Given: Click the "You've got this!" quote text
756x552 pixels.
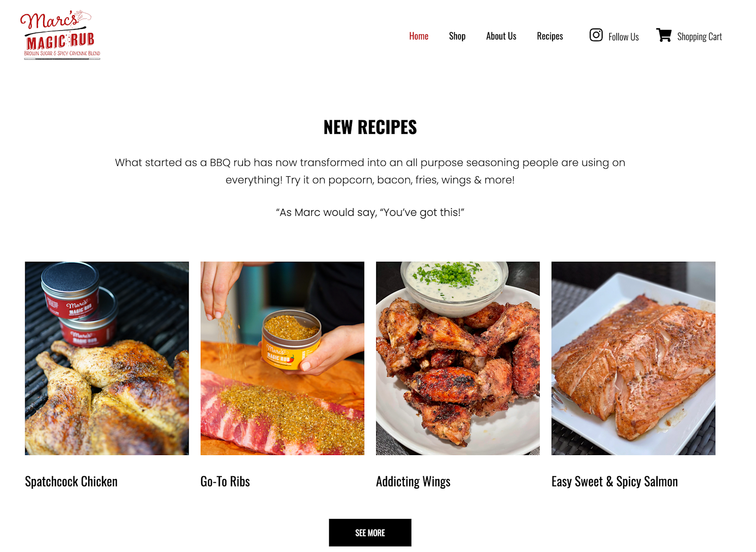Looking at the screenshot, I should [370, 212].
